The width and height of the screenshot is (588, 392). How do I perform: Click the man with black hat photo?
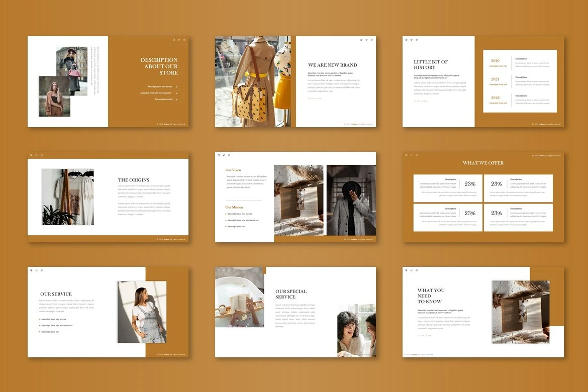[351, 200]
